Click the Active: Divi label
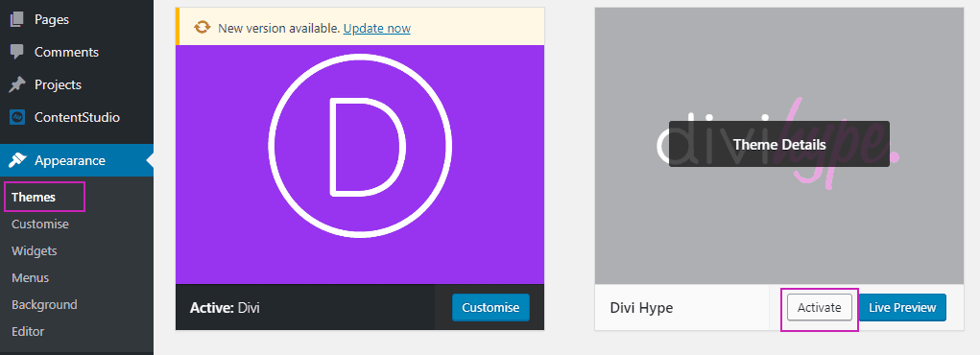Screen dimensions: 980x355 (225, 307)
